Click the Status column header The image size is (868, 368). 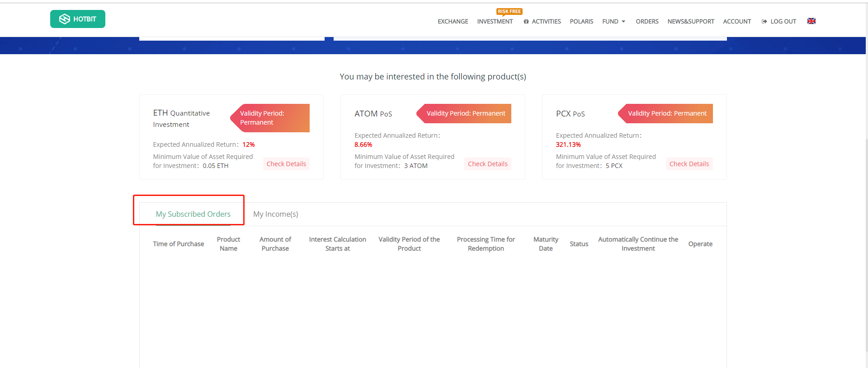579,244
